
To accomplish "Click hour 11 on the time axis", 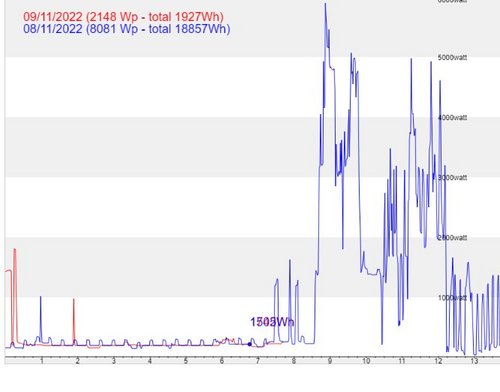I will pyautogui.click(x=402, y=361).
